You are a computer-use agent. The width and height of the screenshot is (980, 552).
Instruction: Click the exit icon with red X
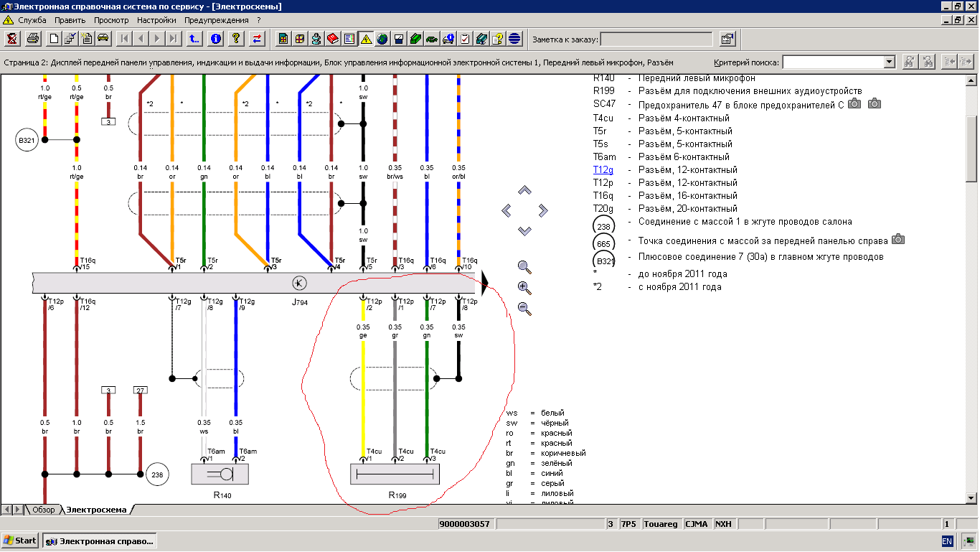click(11, 38)
